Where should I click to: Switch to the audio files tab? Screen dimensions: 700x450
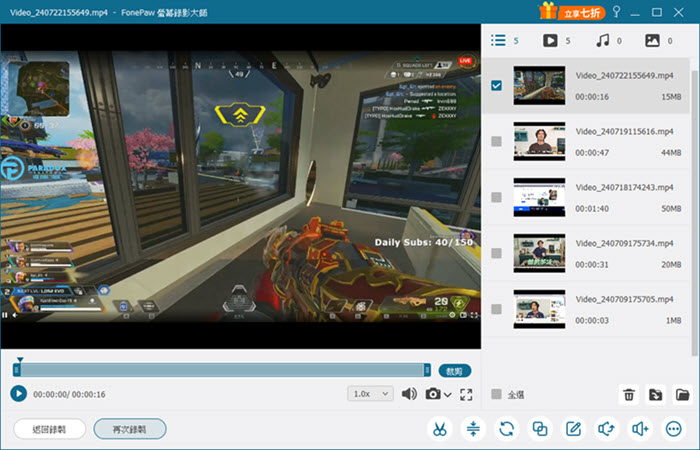point(609,41)
